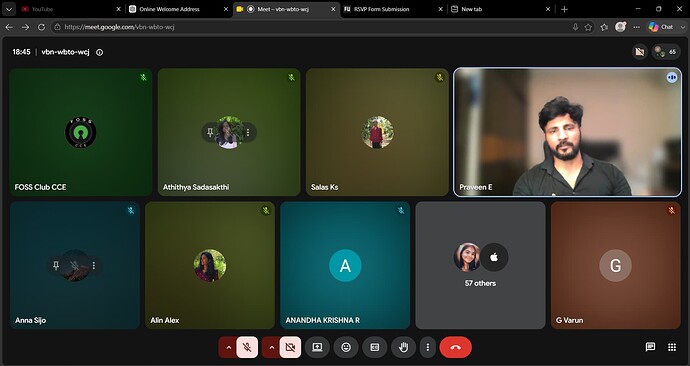
Task: Open the chat with everyone panel
Action: click(650, 347)
